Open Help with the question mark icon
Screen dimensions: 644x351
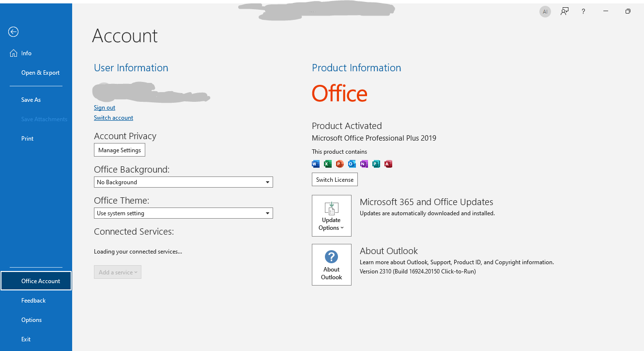point(583,11)
